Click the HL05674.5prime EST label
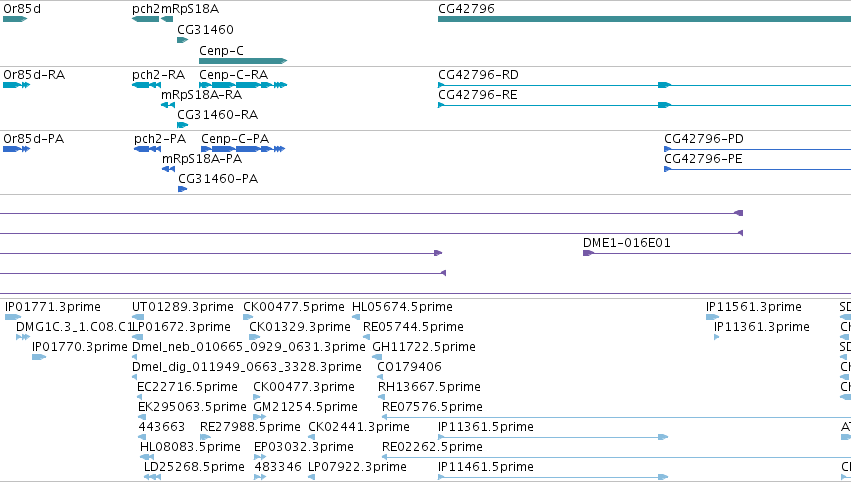This screenshot has height=482, width=851. 402,307
